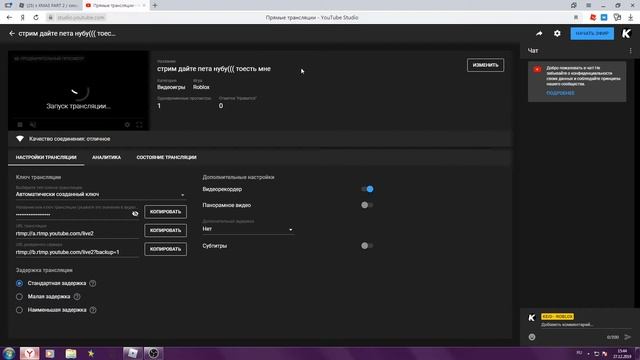Viewport: 640px width, 360px height.
Task: Open a new browser tab with plus
Action: (155, 5)
